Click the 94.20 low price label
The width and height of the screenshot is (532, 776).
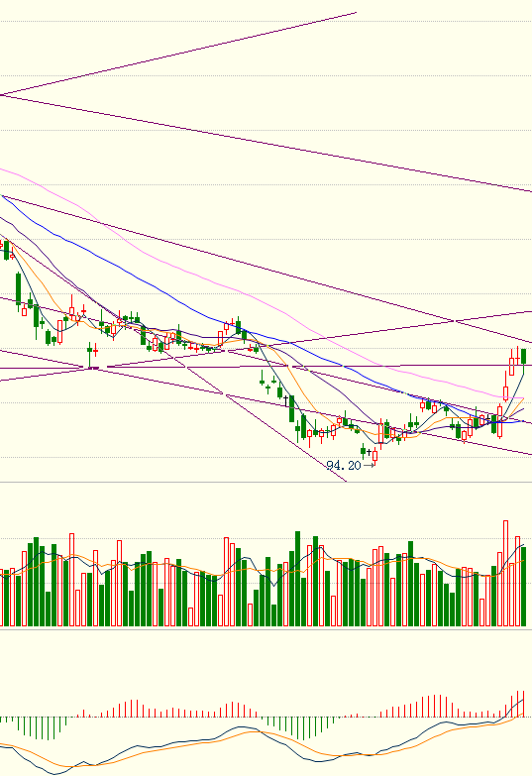344,465
